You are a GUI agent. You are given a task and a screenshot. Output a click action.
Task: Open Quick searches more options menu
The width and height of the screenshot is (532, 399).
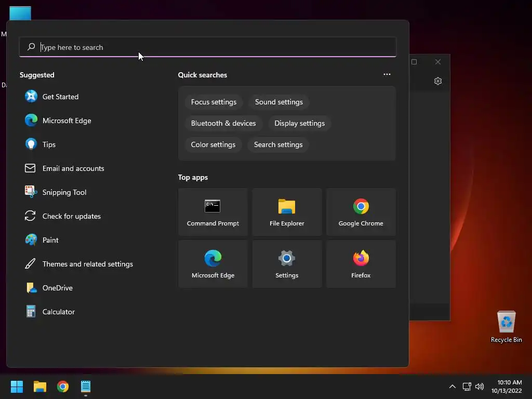click(387, 74)
